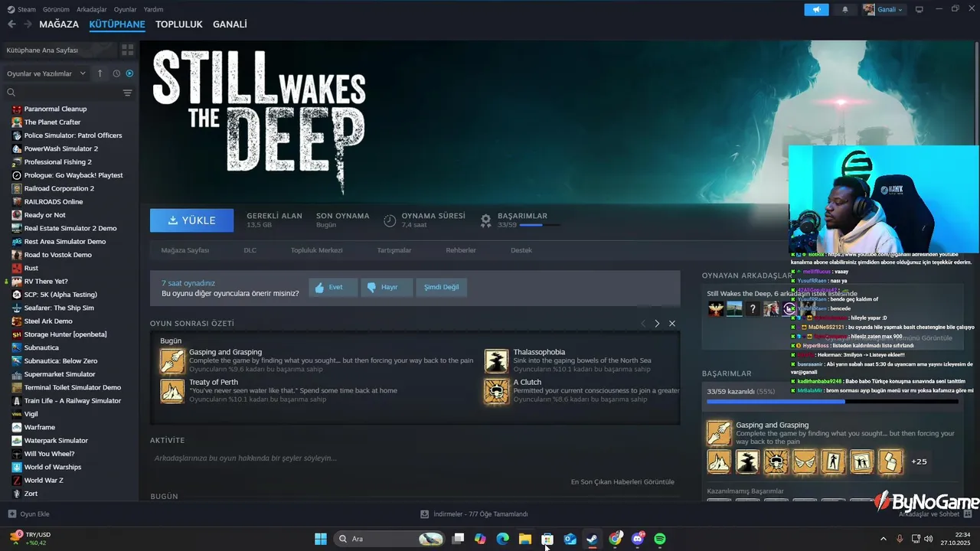The height and width of the screenshot is (551, 980).
Task: Dismiss review prompt with Şimdi Değil
Action: (x=442, y=287)
